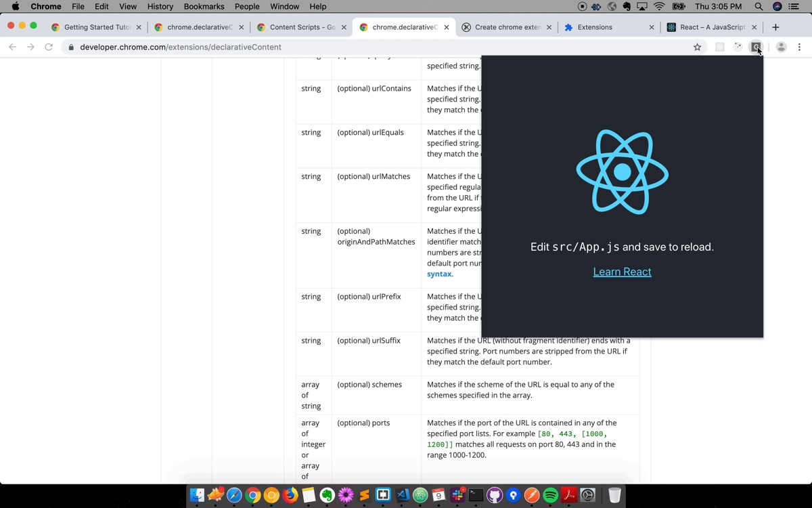Click the Wi-Fi status icon
The image size is (812, 508).
pos(659,7)
